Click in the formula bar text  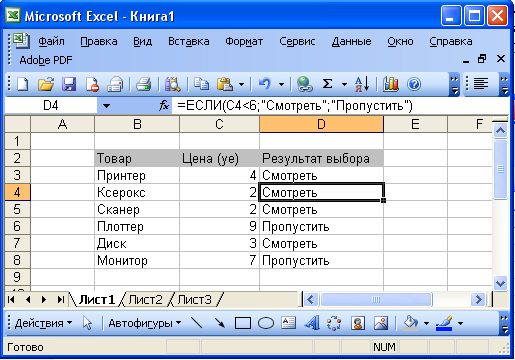click(x=295, y=106)
